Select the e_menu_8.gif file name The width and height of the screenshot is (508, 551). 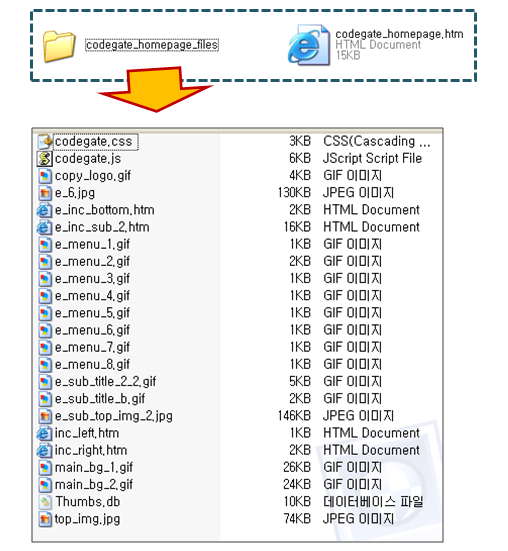point(92,365)
